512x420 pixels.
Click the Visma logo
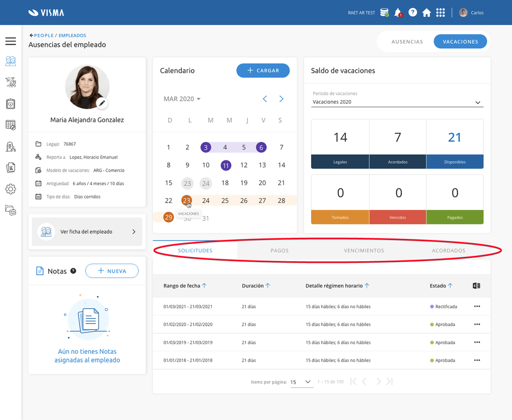46,13
